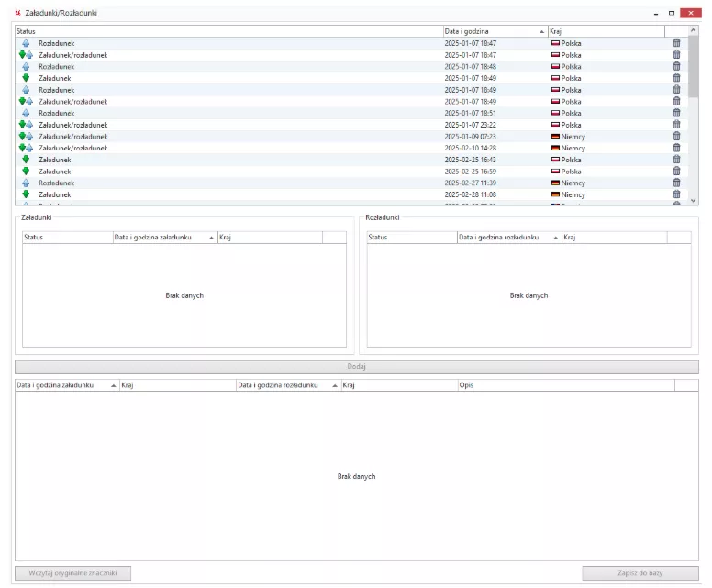Click the Kraj header in top list
Image resolution: width=712 pixels, height=588 pixels.
[x=606, y=31]
